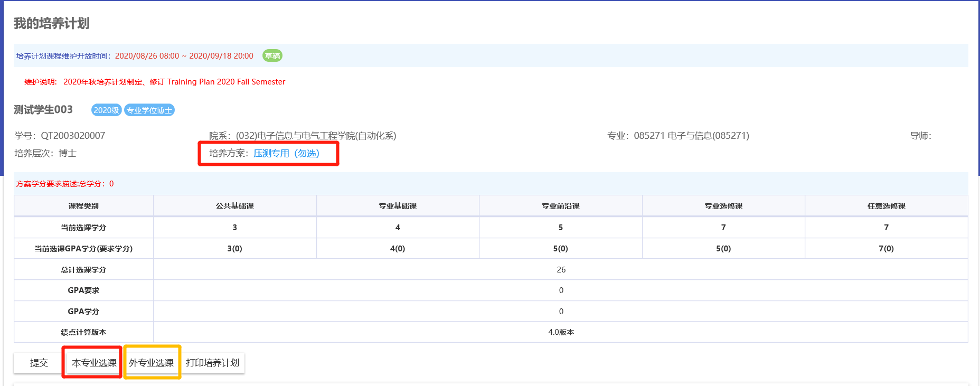The image size is (980, 386).
Task: Select the 专业前沿课 column header
Action: pos(560,206)
